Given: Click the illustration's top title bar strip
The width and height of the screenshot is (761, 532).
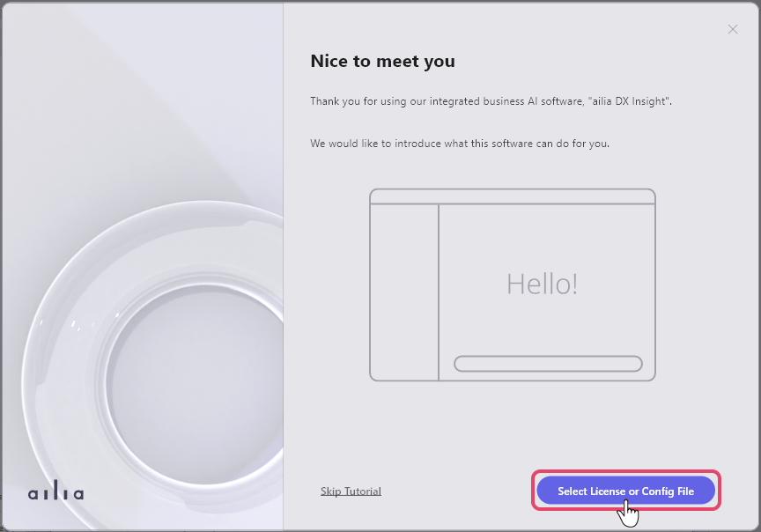Looking at the screenshot, I should point(512,197).
